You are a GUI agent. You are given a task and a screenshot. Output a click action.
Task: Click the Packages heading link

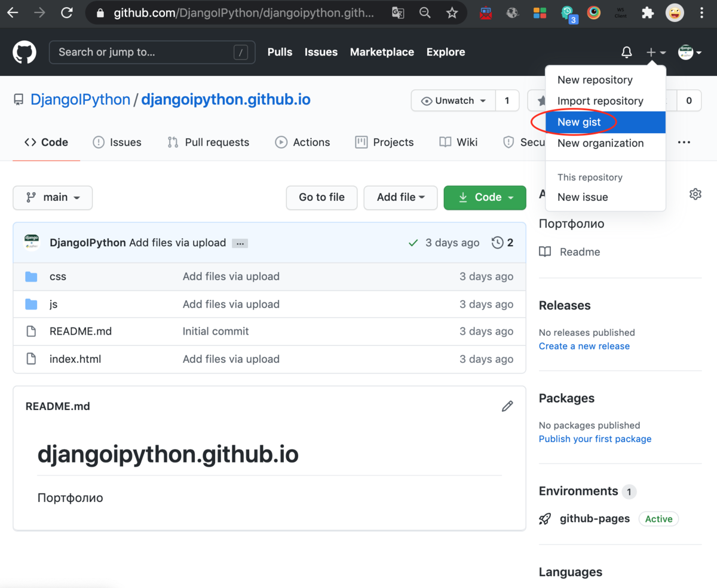[566, 399]
